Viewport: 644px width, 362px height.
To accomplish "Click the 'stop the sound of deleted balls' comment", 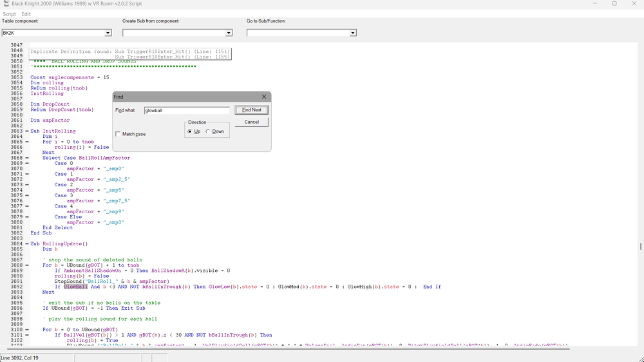I will point(92,260).
